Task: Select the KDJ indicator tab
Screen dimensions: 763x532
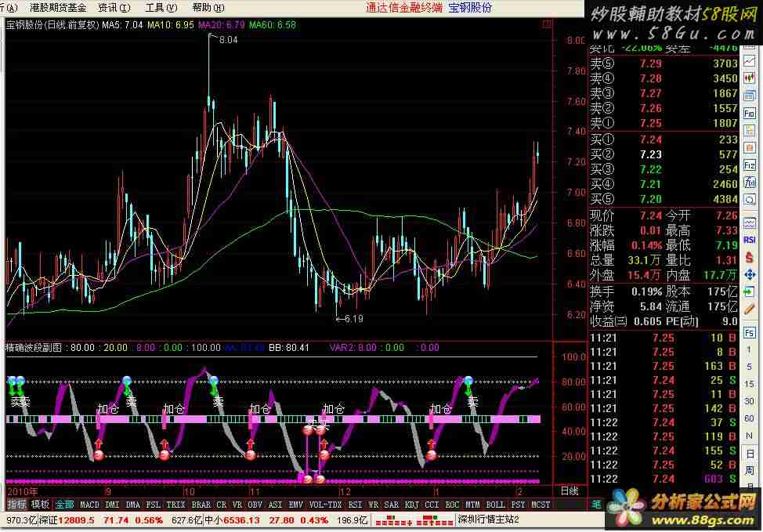Action: pos(412,505)
